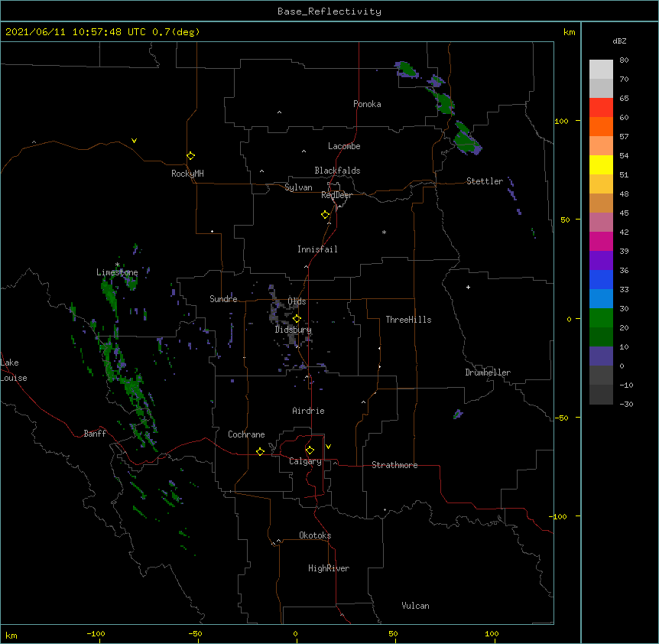659x644 pixels.
Task: Click the Ponoka label
Action: click(x=367, y=104)
